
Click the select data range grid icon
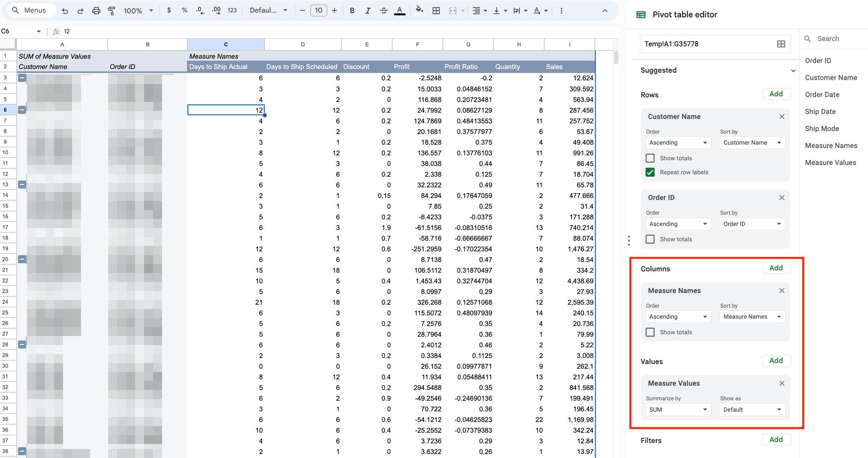pyautogui.click(x=781, y=44)
